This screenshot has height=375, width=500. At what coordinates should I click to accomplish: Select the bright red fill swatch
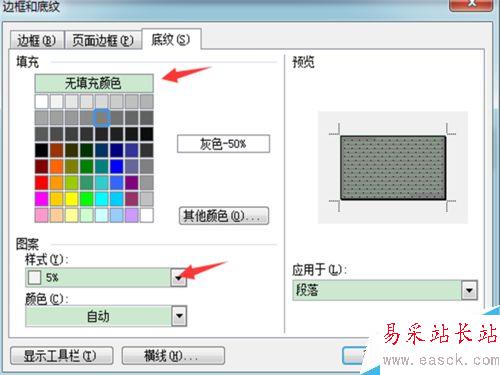tap(42, 183)
